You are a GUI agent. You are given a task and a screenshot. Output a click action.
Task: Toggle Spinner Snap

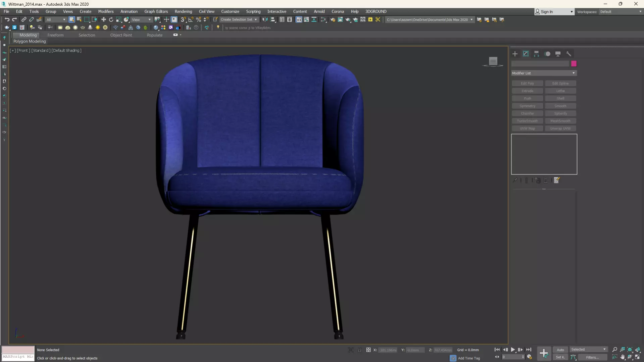206,19
